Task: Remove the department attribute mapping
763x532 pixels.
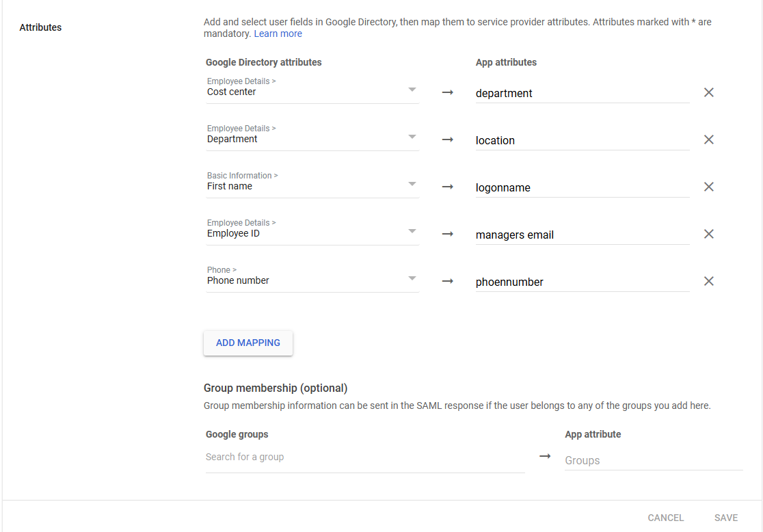Action: click(x=709, y=92)
